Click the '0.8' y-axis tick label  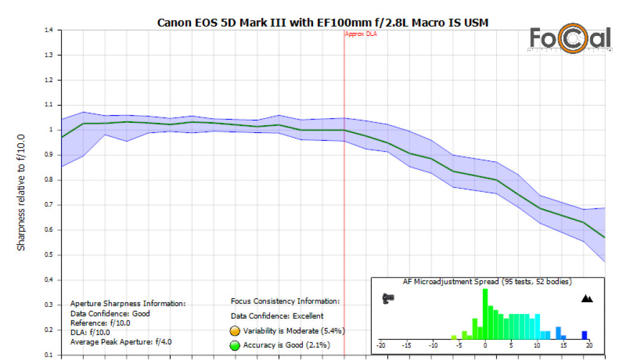pyautogui.click(x=48, y=180)
